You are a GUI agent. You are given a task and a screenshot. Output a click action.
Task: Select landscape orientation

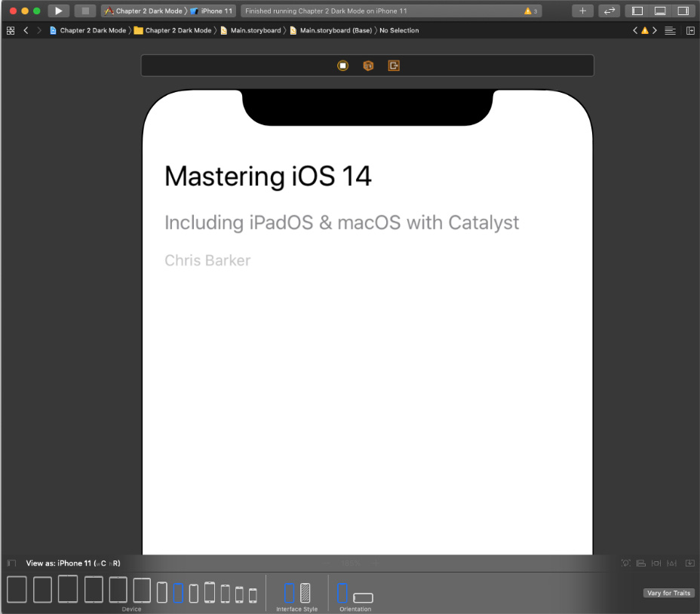coord(363,597)
